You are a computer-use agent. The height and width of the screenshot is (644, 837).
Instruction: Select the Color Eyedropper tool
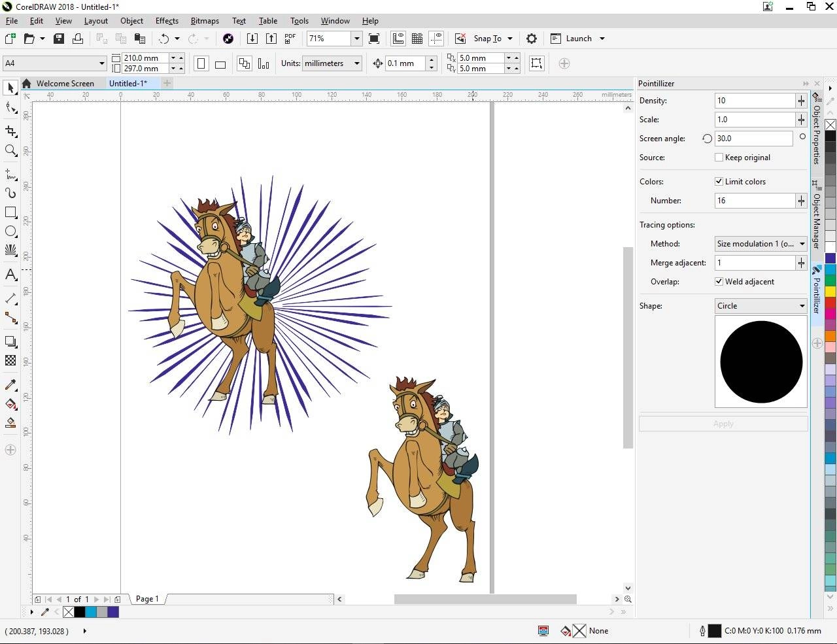[x=10, y=384]
